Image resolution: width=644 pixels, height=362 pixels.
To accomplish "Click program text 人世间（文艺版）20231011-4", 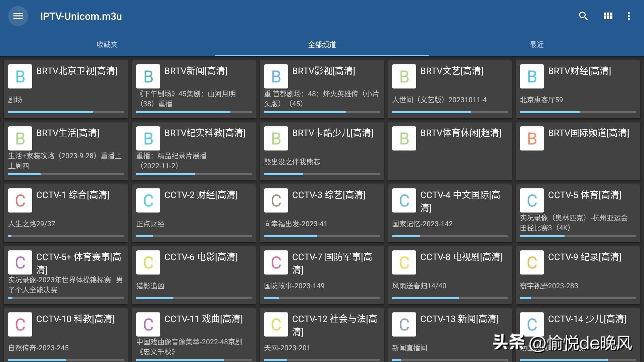I will coord(439,100).
